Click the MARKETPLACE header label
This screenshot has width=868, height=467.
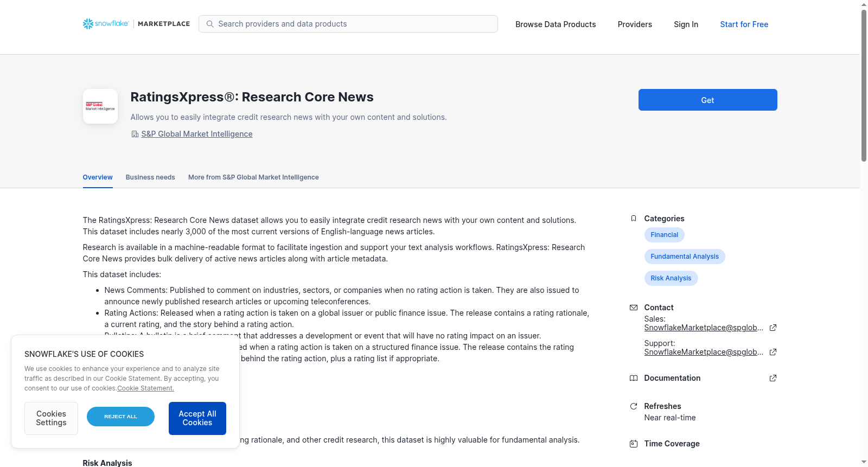click(x=164, y=24)
